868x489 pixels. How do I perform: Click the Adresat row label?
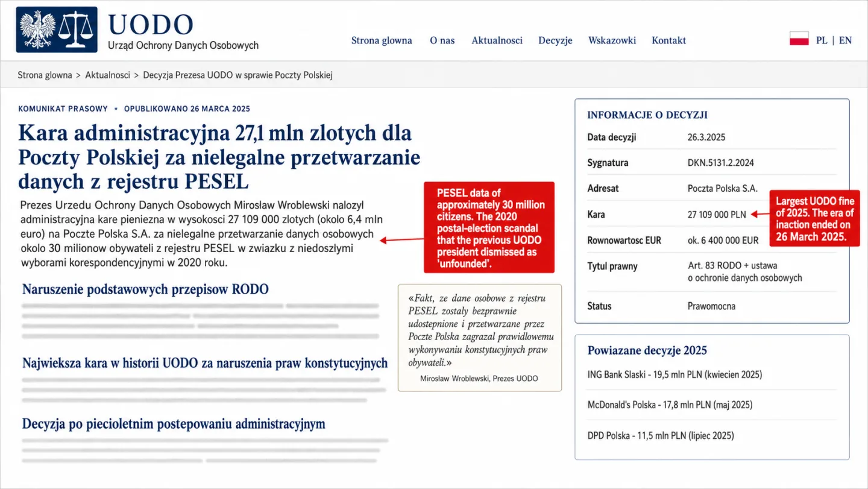point(603,189)
